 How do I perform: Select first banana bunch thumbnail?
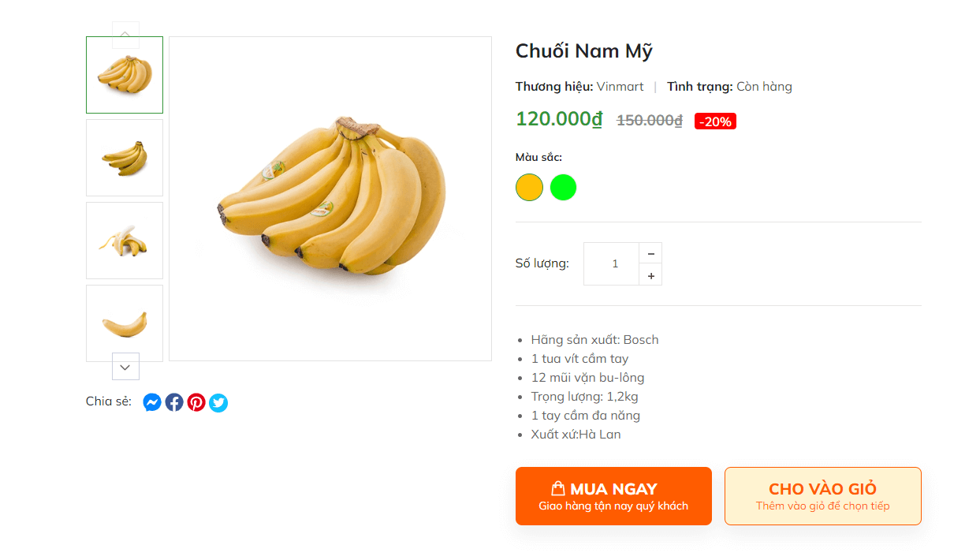125,75
